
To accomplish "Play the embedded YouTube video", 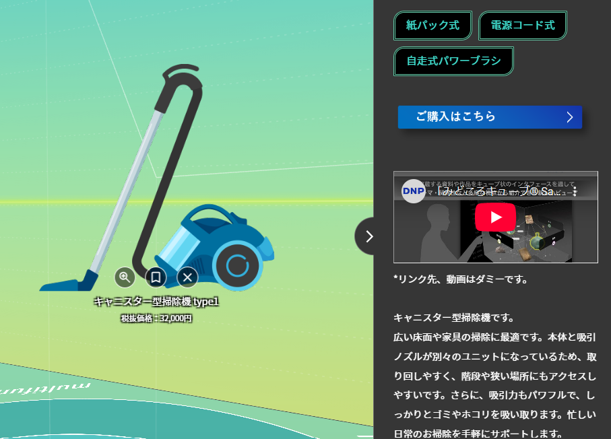I will 495,217.
